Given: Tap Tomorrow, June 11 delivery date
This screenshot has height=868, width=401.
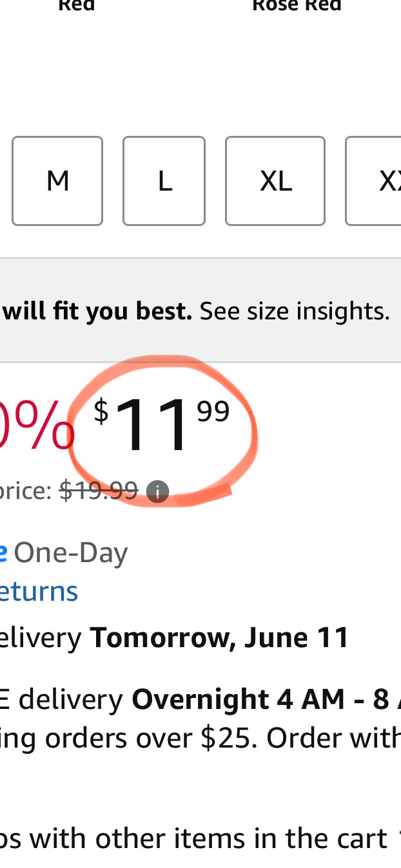Looking at the screenshot, I should tap(220, 637).
